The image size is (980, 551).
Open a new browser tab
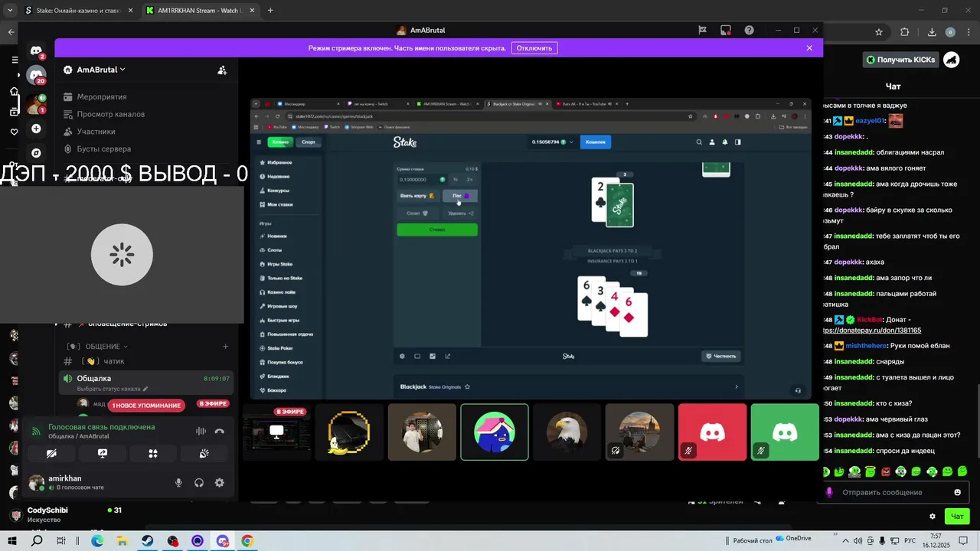[270, 11]
